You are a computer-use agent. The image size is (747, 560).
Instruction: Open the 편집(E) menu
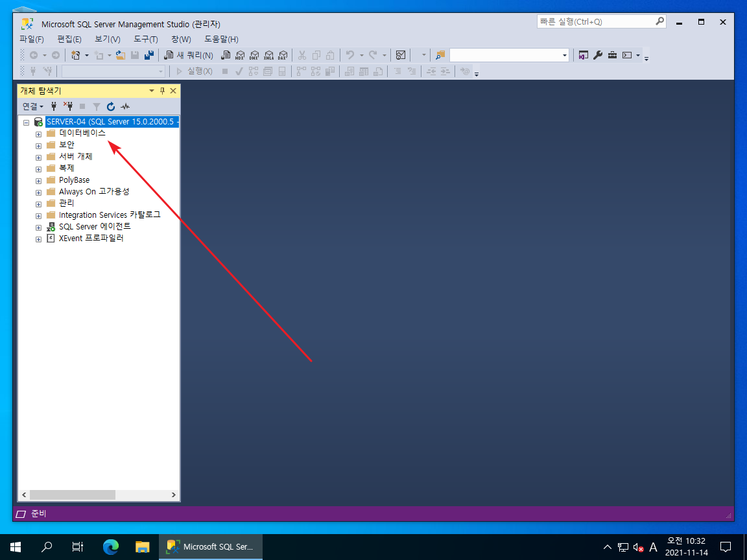pyautogui.click(x=69, y=39)
